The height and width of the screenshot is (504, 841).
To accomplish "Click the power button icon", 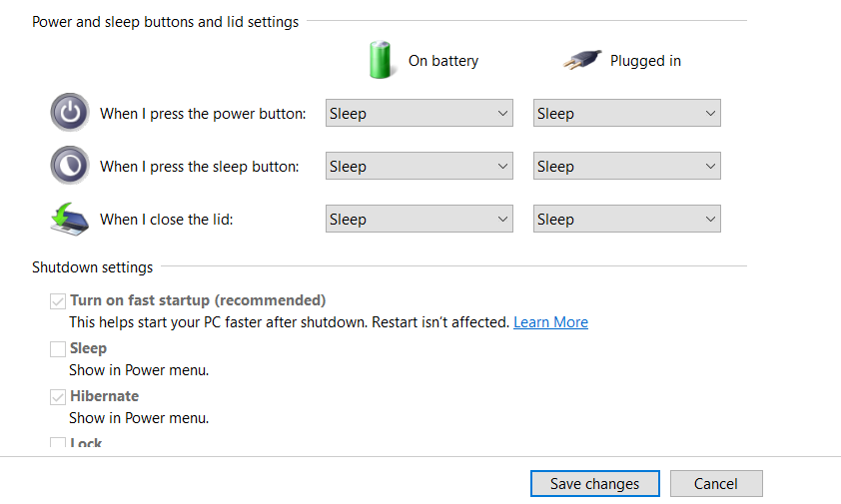I will 70,113.
